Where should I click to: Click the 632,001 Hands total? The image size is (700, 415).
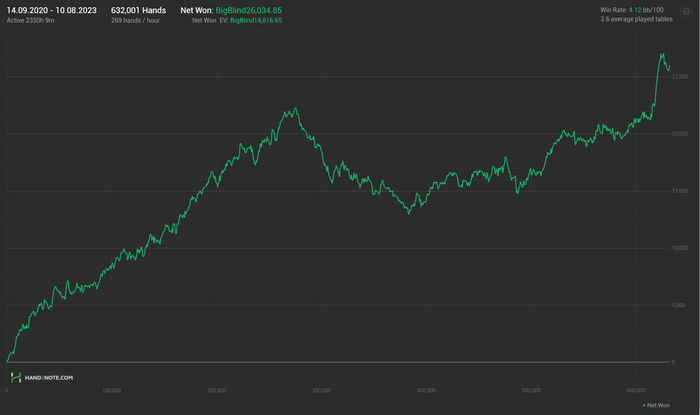tap(138, 10)
